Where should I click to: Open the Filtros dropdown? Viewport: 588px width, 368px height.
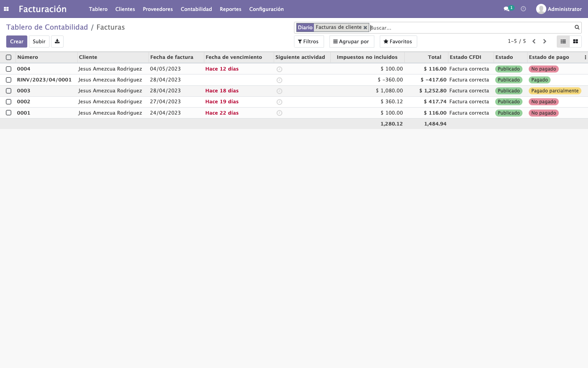tap(308, 41)
